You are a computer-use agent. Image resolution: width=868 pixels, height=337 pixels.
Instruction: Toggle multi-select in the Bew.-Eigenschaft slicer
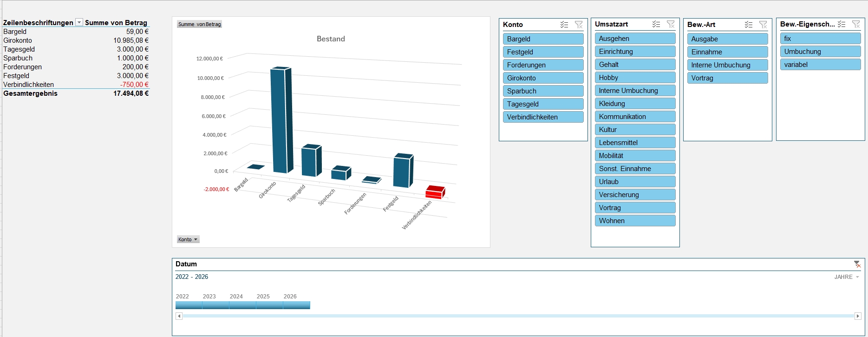click(x=841, y=24)
